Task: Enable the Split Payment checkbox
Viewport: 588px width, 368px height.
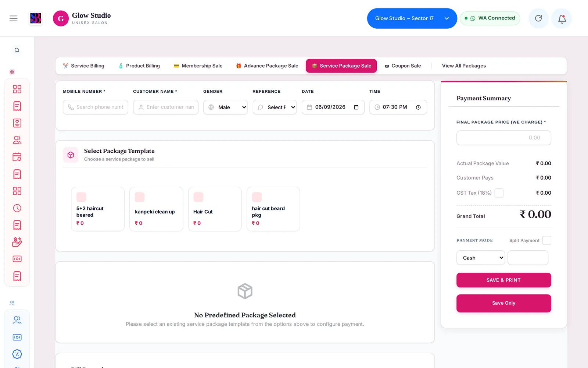Action: point(546,240)
